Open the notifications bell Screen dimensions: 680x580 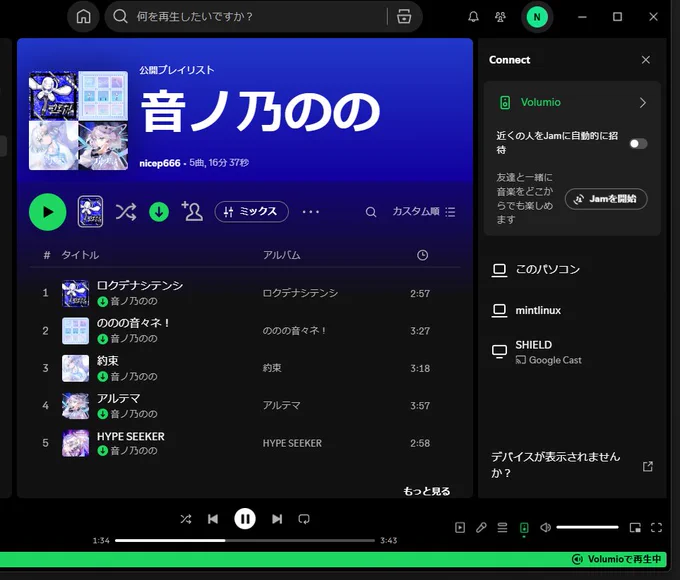tap(473, 17)
